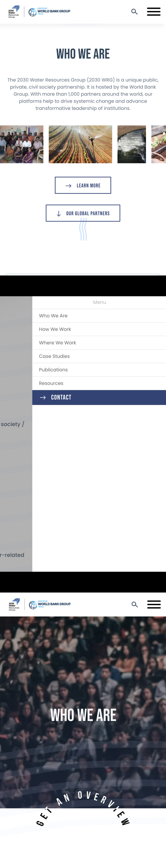
Task: Click the top World Bank Group logo
Action: [49, 12]
